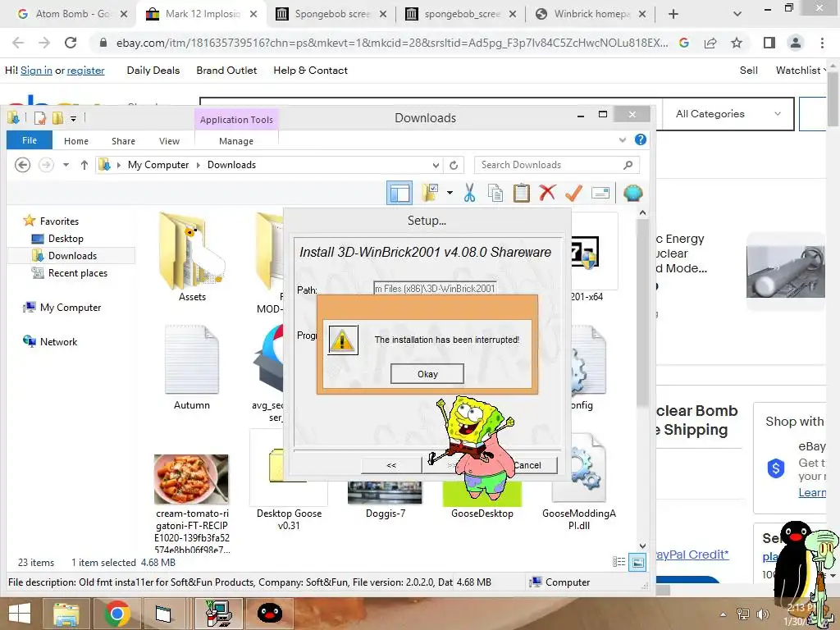Open the Manage ribbon tab

(x=236, y=141)
